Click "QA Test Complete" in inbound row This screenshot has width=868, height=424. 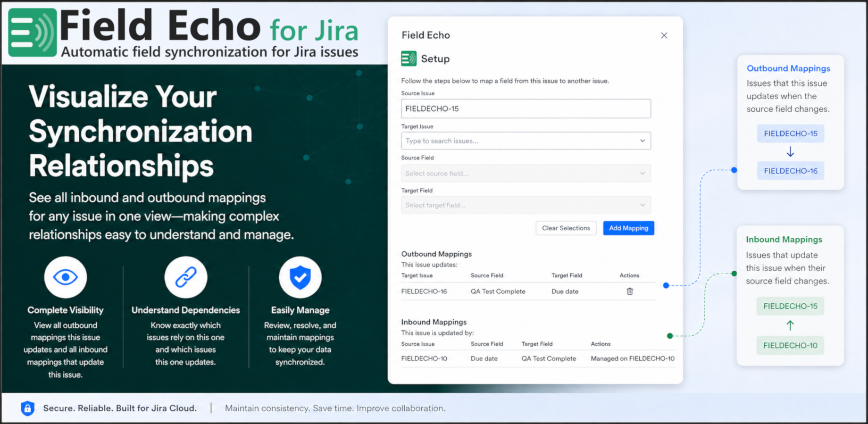click(549, 358)
